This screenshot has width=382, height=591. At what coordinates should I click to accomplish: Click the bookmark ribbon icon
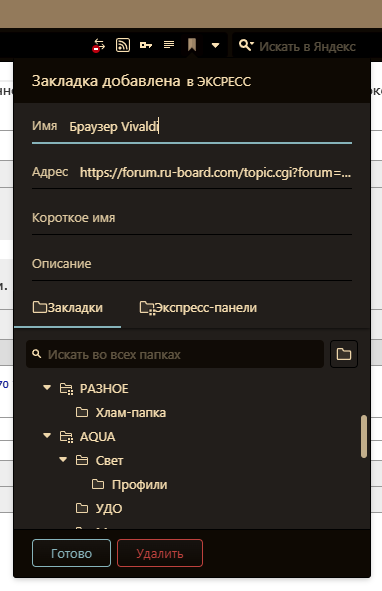pyautogui.click(x=192, y=45)
